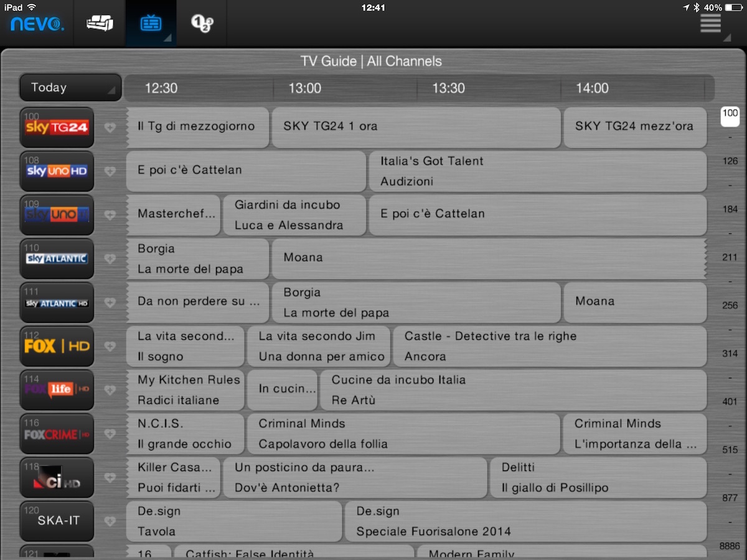Open Giardini da incubo program

point(294,215)
